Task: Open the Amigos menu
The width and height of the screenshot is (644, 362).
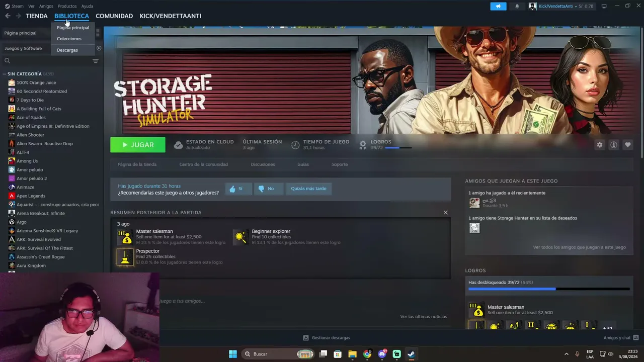Action: (46, 6)
